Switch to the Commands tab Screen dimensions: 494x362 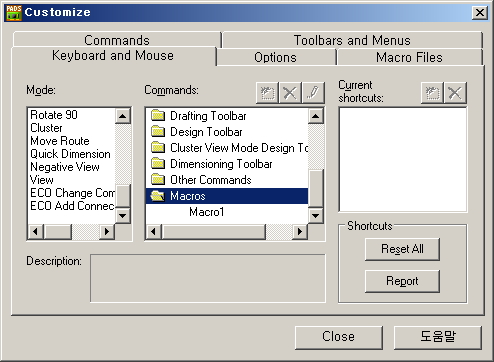point(117,40)
